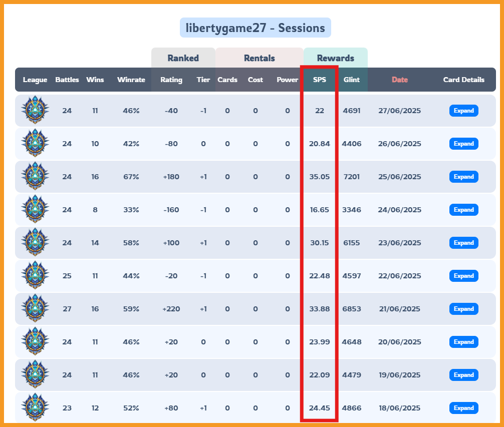The image size is (504, 427).
Task: Click league emblem in 21/06/2025 row
Action: pyautogui.click(x=35, y=308)
